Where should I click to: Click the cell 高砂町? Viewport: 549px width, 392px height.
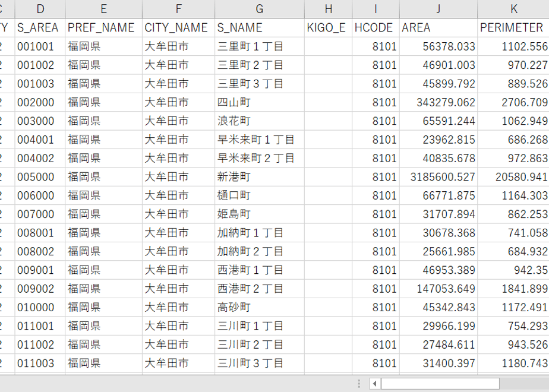tap(260, 307)
